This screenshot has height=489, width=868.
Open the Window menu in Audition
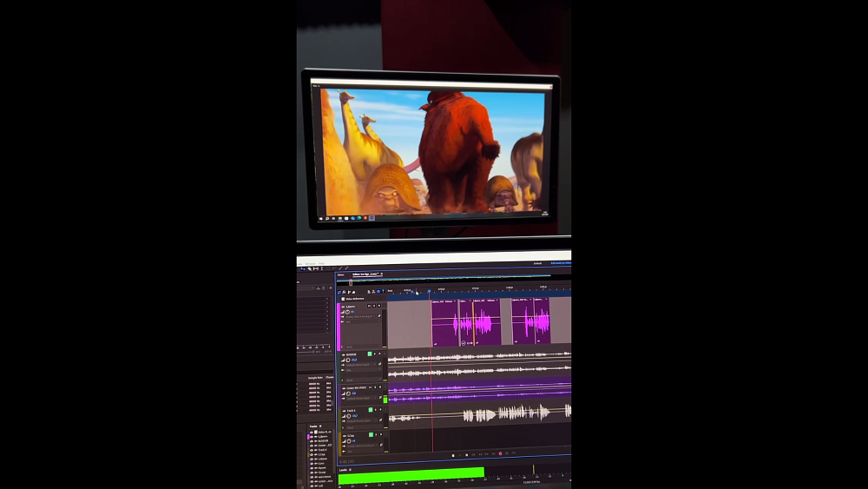pyautogui.click(x=311, y=263)
